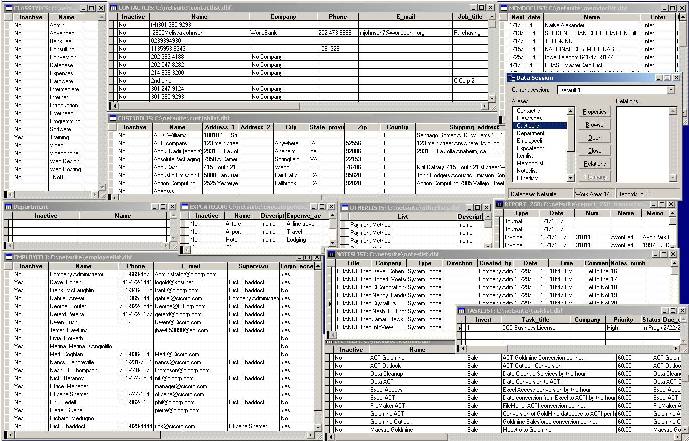Click Properties button in Data Session
The image size is (689, 441).
pos(594,112)
